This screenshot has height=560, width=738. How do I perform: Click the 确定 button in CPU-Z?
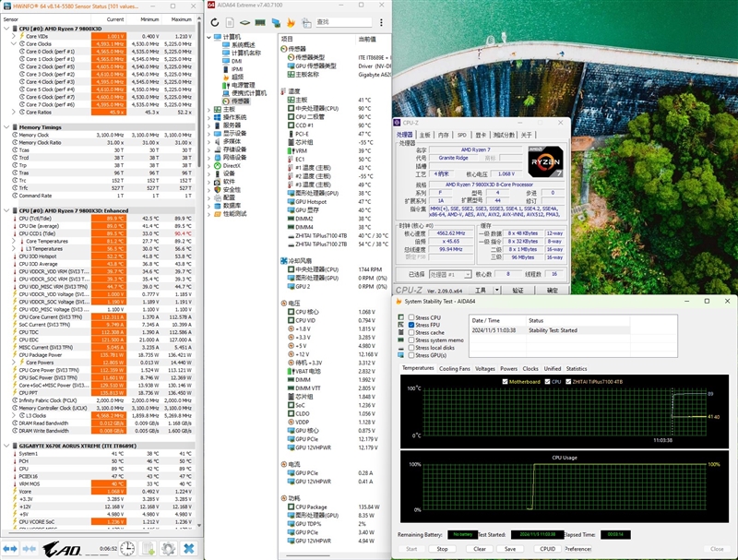(552, 291)
